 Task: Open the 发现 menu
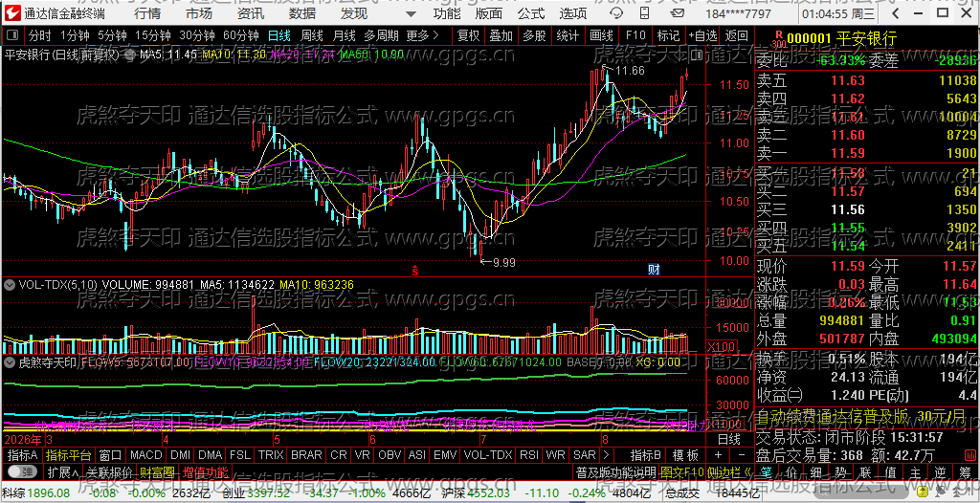pos(354,13)
